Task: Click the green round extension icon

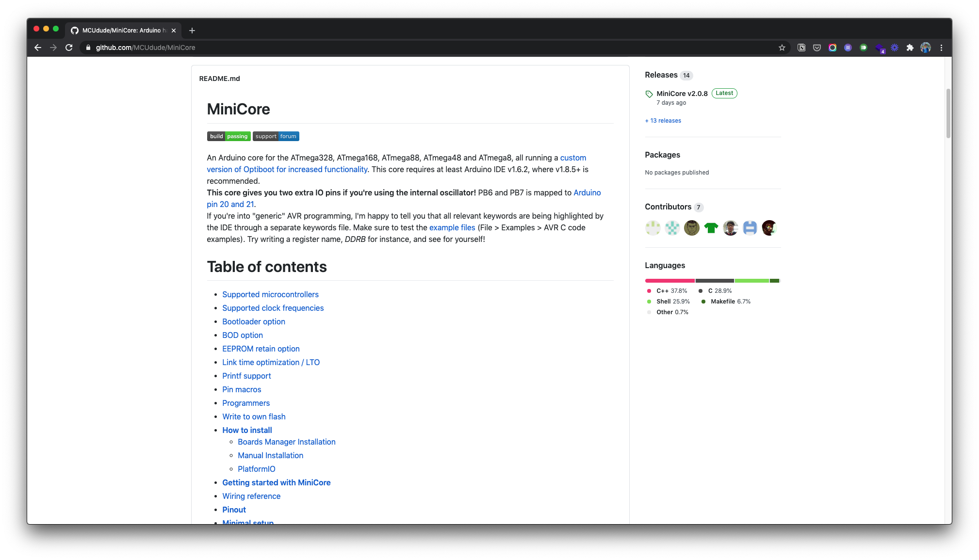Action: [864, 48]
